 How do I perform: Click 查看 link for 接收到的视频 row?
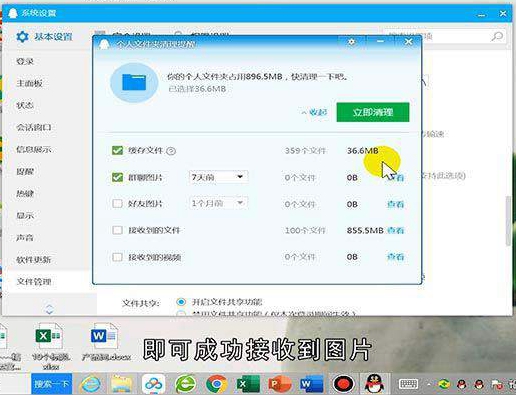[395, 257]
